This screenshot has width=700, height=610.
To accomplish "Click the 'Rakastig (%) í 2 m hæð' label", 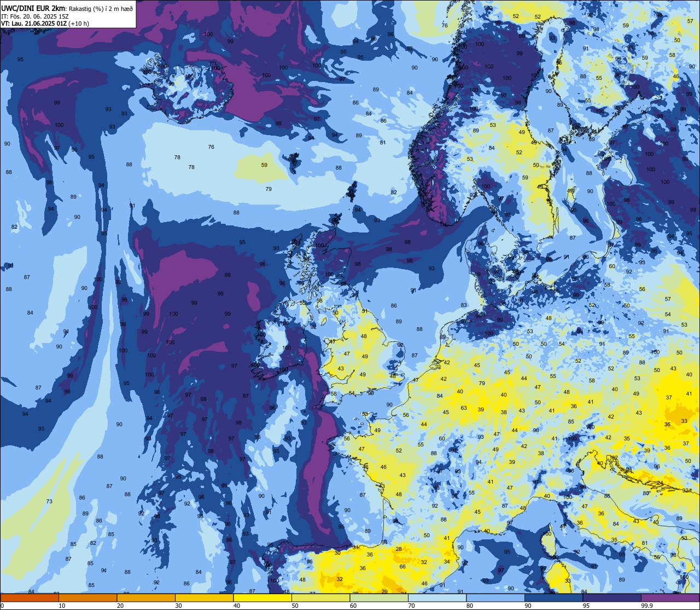I will (100, 9).
